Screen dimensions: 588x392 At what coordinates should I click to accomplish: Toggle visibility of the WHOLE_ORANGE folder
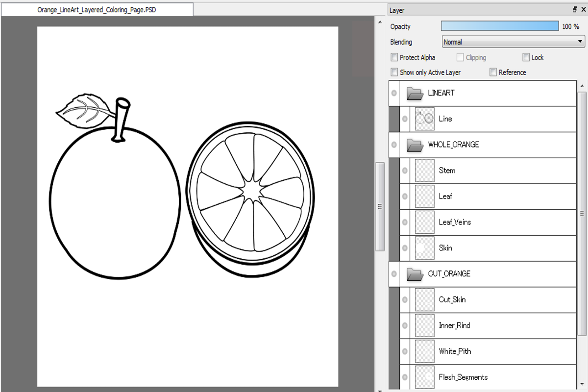[x=394, y=145]
